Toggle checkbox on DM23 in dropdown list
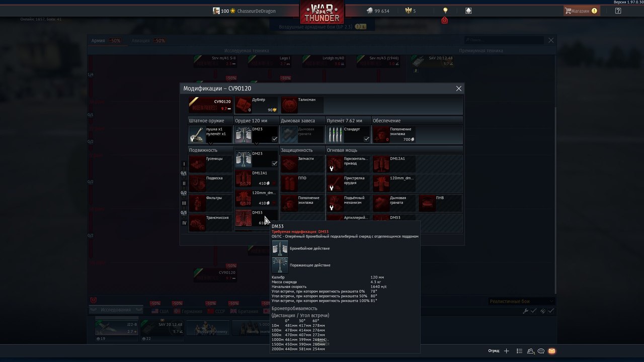The width and height of the screenshot is (644, 362). (x=275, y=163)
